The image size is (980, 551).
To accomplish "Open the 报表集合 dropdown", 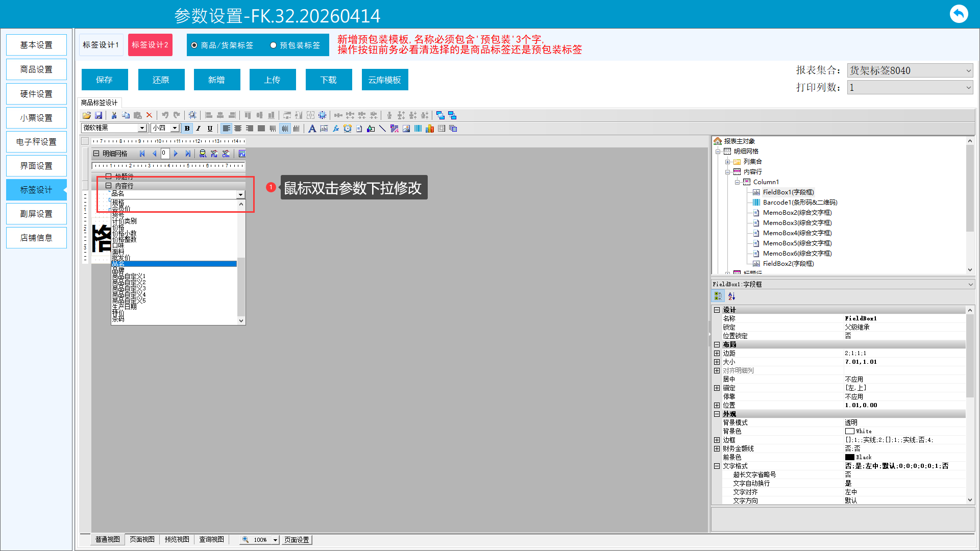I will pyautogui.click(x=968, y=71).
